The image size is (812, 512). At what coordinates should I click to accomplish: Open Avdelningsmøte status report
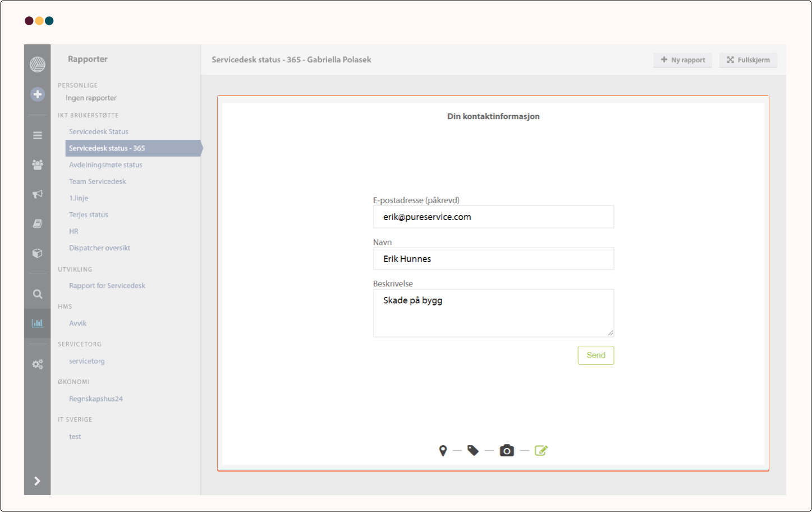coord(105,165)
